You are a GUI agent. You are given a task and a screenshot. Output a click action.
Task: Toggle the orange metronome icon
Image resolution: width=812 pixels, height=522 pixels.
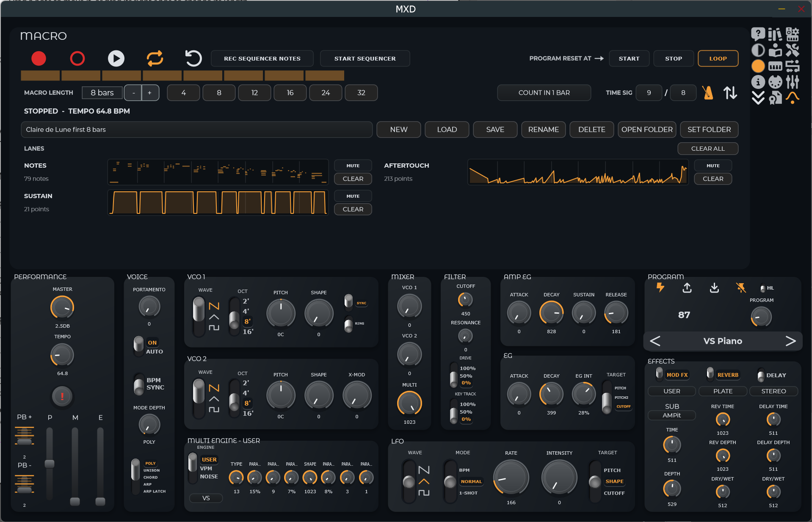pyautogui.click(x=708, y=92)
